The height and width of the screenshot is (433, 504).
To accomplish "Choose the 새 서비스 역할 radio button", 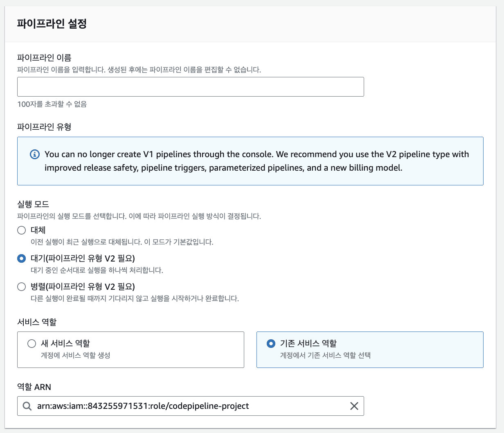I will (x=32, y=343).
